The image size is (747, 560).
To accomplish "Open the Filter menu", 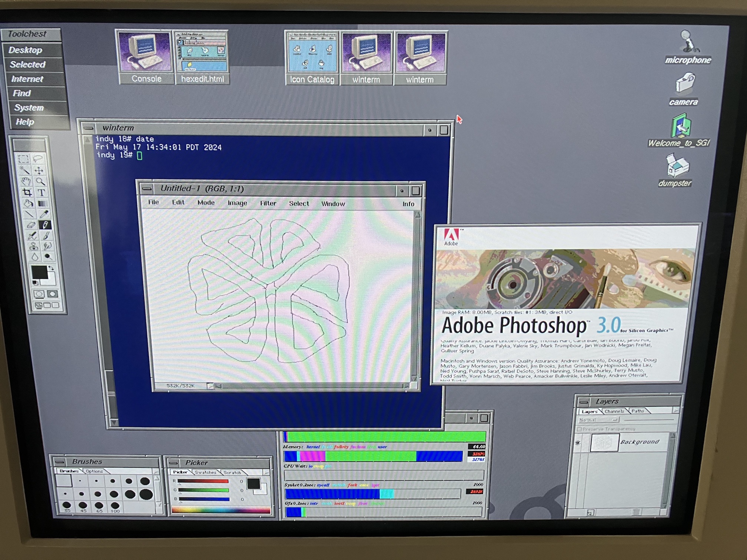I will pyautogui.click(x=268, y=203).
